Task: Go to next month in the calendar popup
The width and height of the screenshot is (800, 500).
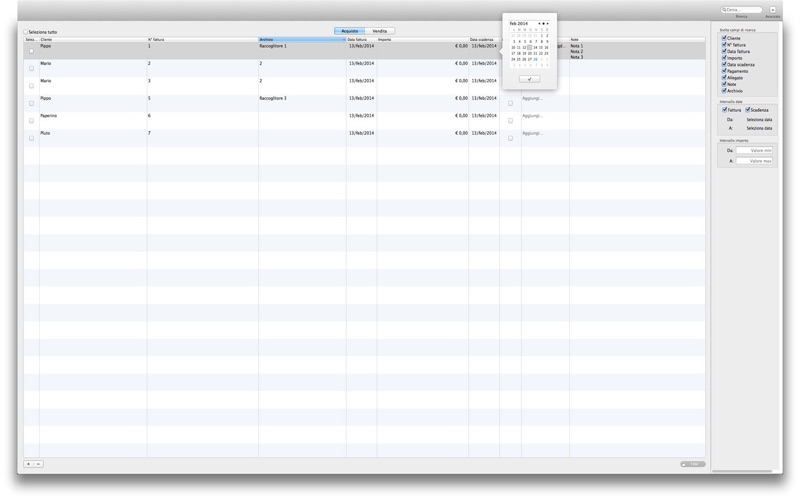Action: point(547,23)
